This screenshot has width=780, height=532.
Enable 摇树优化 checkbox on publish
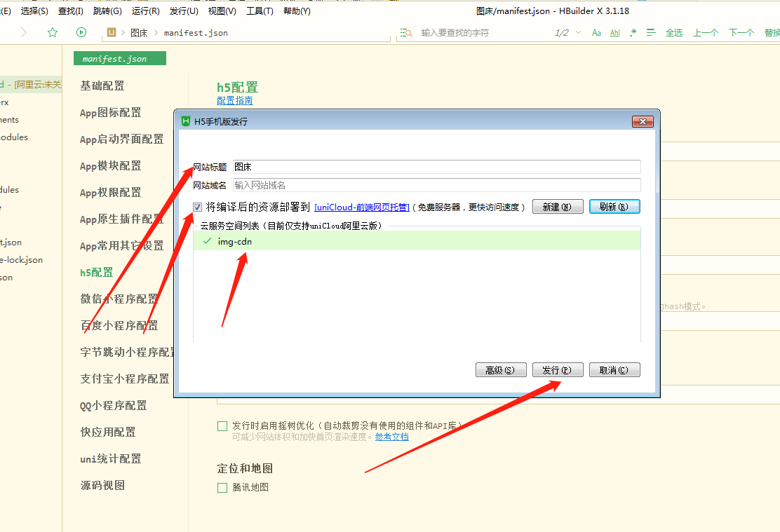point(222,426)
